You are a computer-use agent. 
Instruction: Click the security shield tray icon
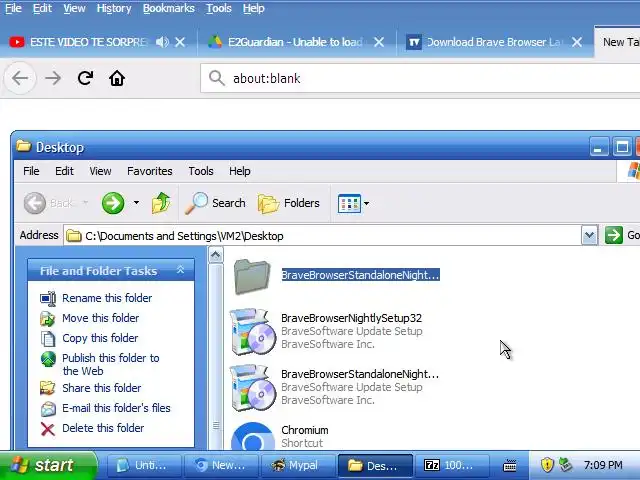[547, 465]
